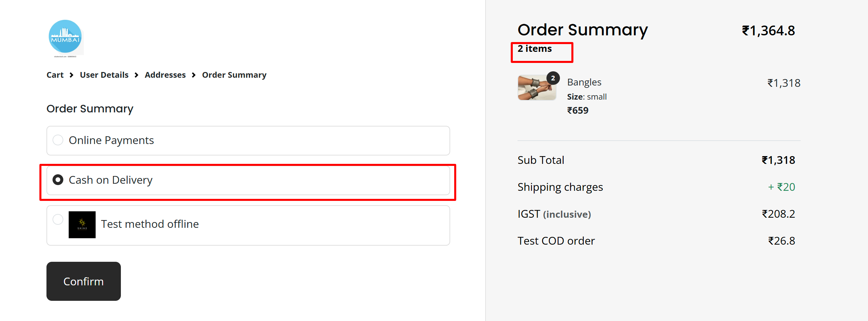This screenshot has width=868, height=321.
Task: Click the quantity badge on Bangles thumbnail
Action: coord(553,78)
